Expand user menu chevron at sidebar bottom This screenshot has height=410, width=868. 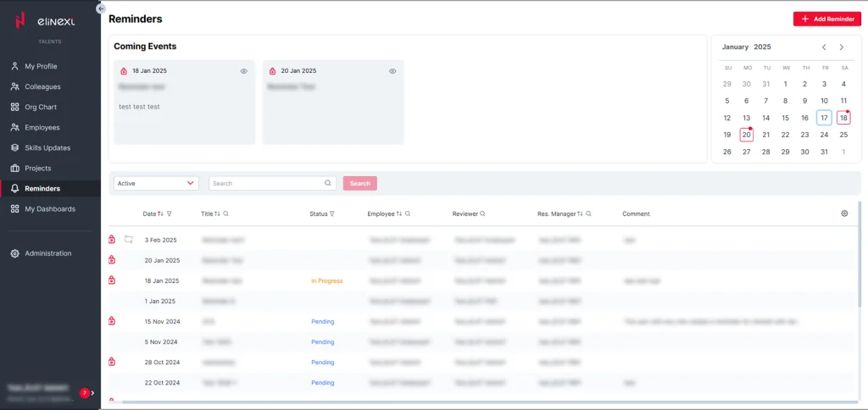click(x=93, y=393)
